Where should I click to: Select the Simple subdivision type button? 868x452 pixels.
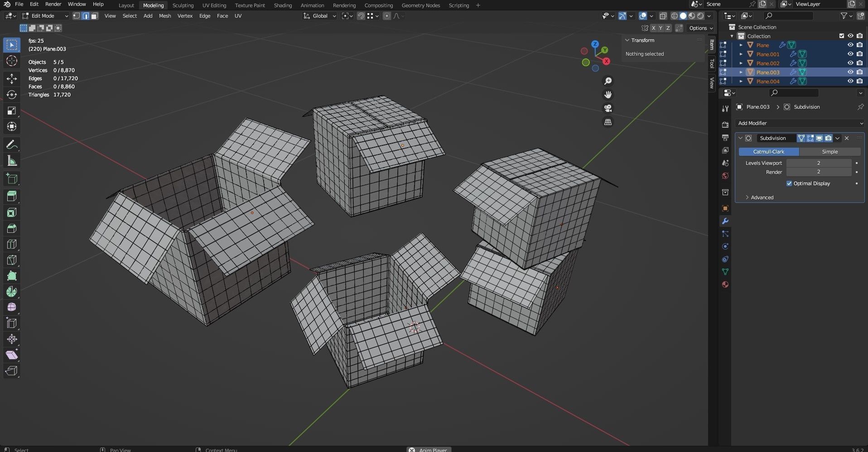pyautogui.click(x=829, y=152)
